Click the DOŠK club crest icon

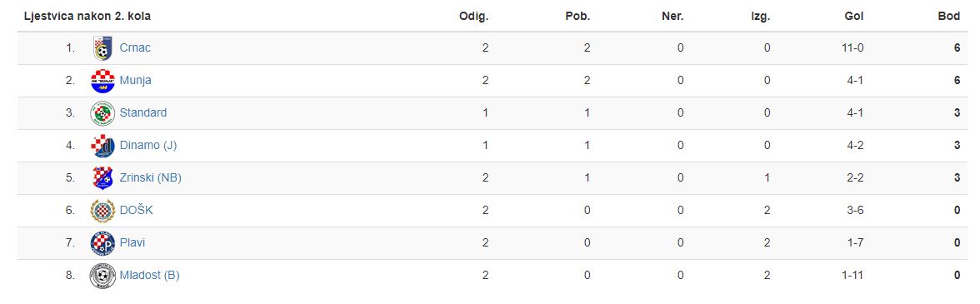102,211
